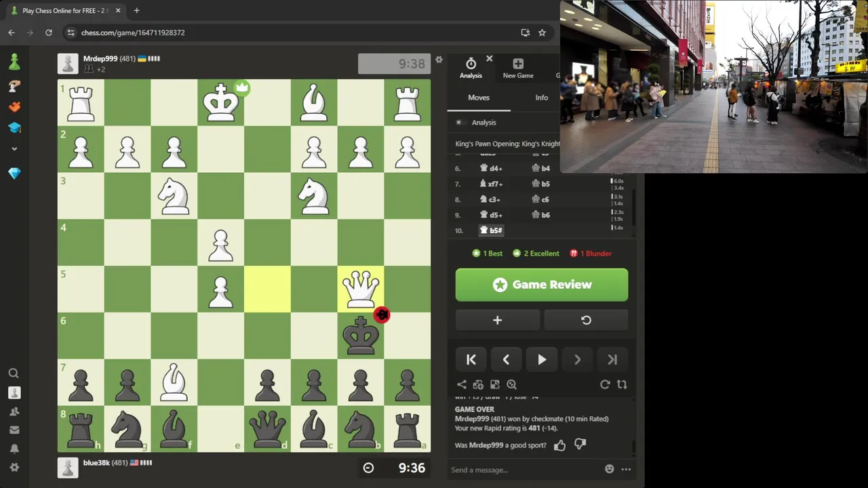
Task: Close the Analysis tab with X
Action: [x=490, y=59]
